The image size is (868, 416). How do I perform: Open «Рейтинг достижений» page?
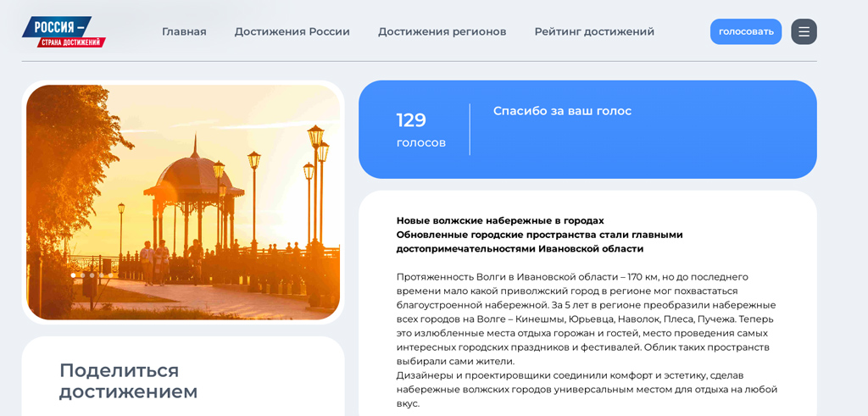click(594, 31)
